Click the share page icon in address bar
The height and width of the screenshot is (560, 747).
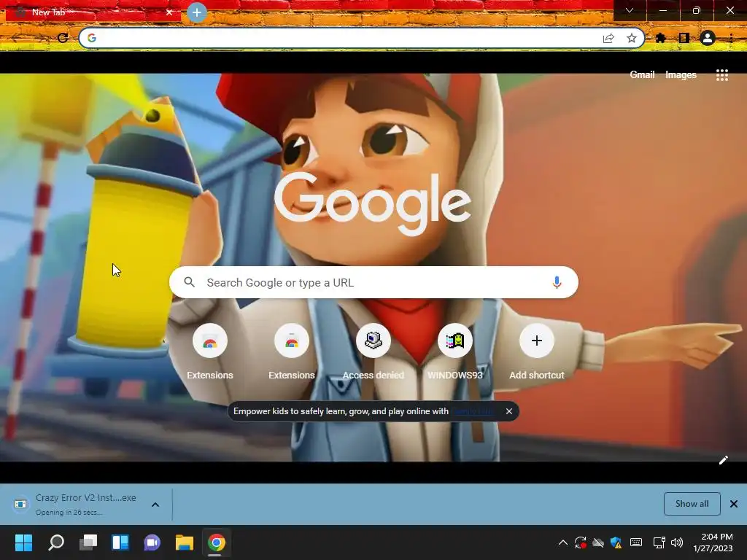tap(608, 38)
